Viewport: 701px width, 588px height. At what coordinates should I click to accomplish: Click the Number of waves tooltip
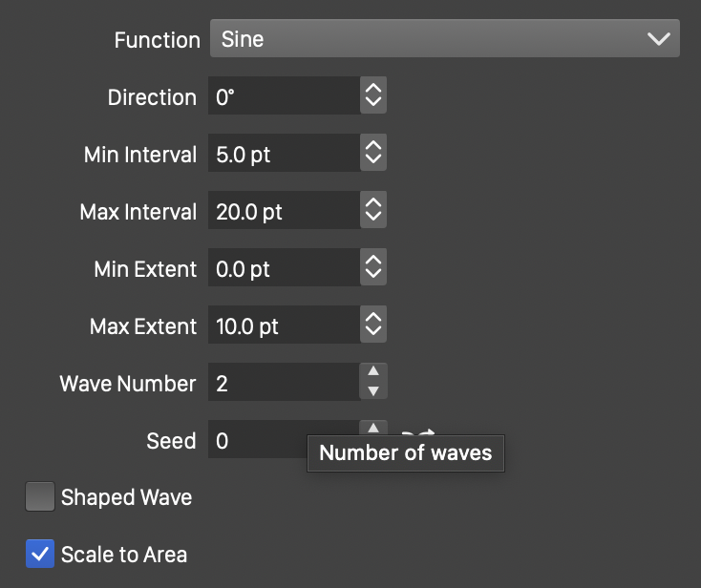(405, 452)
